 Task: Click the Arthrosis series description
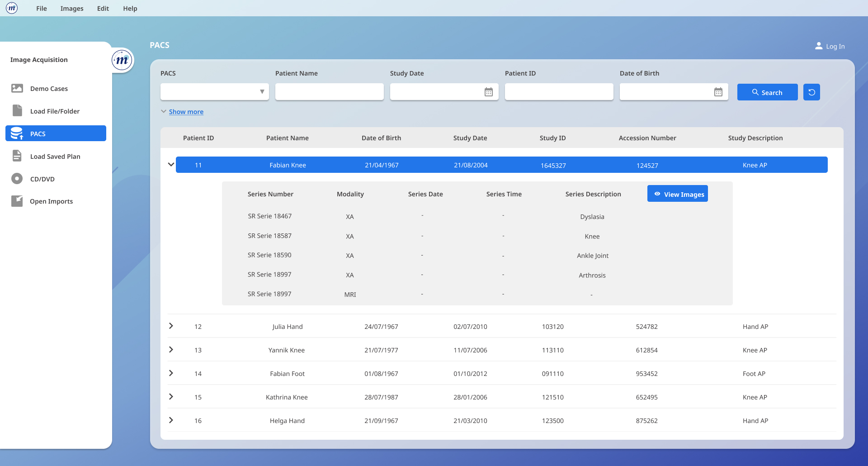point(592,275)
